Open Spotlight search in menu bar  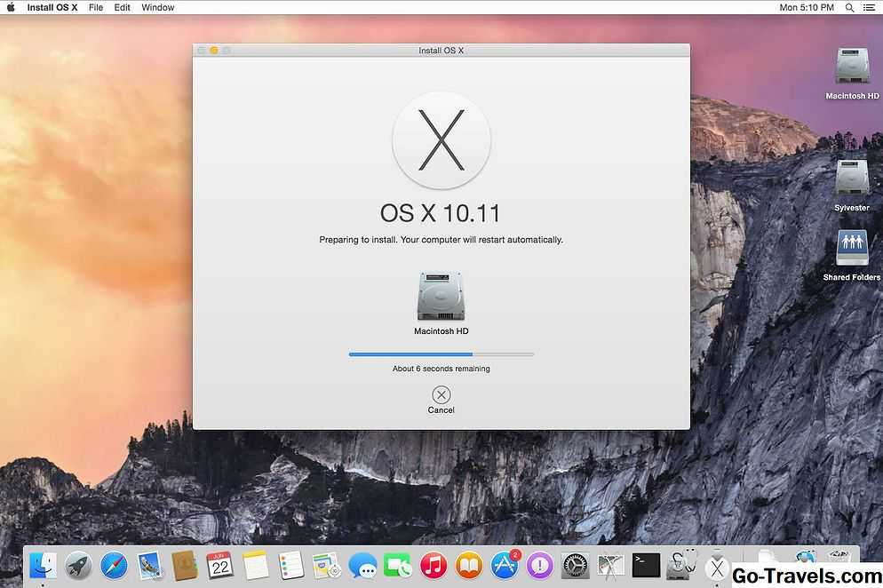pos(848,7)
